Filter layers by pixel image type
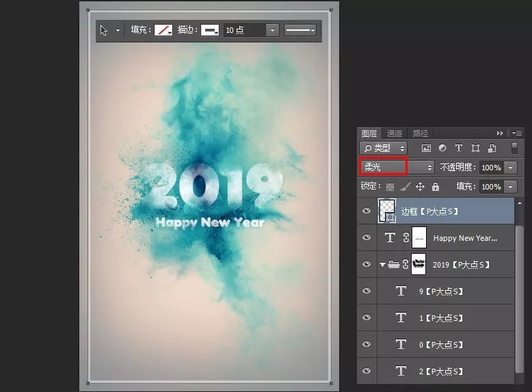 click(426, 148)
